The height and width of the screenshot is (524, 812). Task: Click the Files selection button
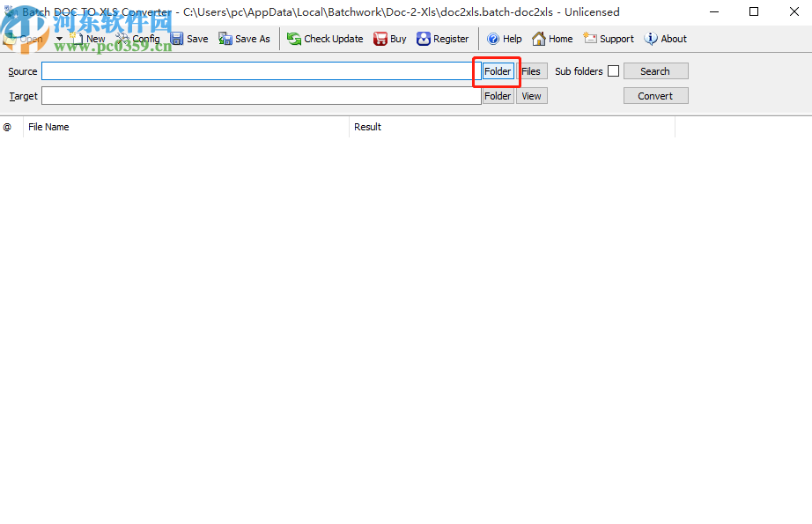pos(532,71)
